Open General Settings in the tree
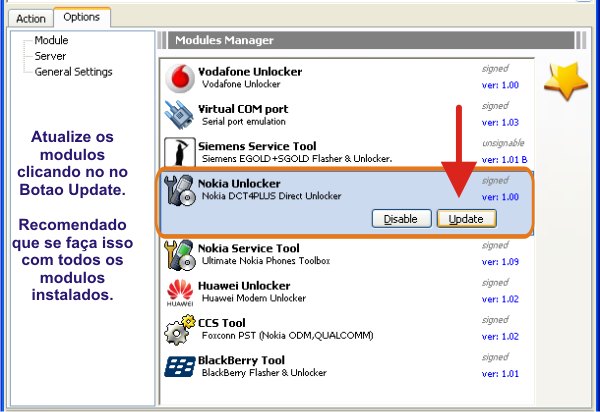 (x=73, y=72)
